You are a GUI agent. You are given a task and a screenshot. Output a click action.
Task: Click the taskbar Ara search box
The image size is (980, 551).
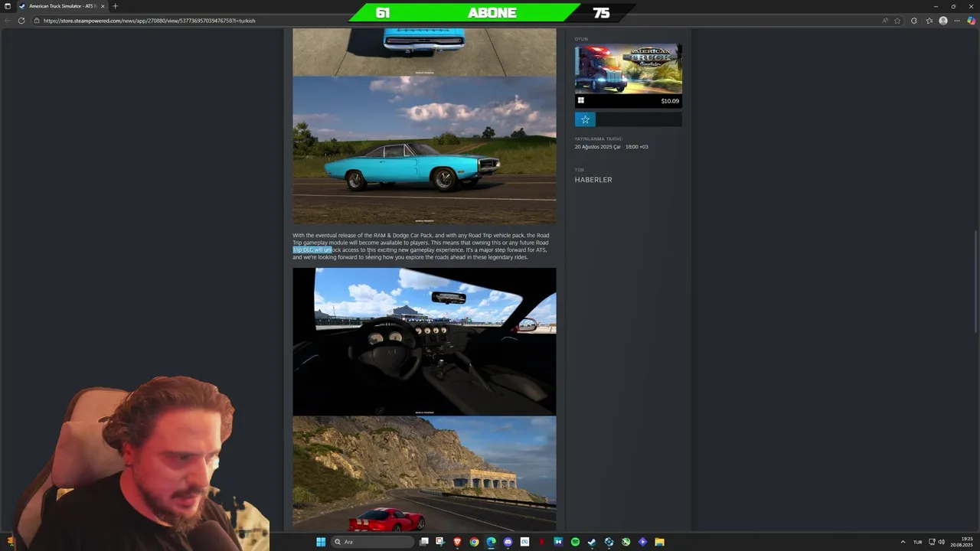(x=373, y=542)
